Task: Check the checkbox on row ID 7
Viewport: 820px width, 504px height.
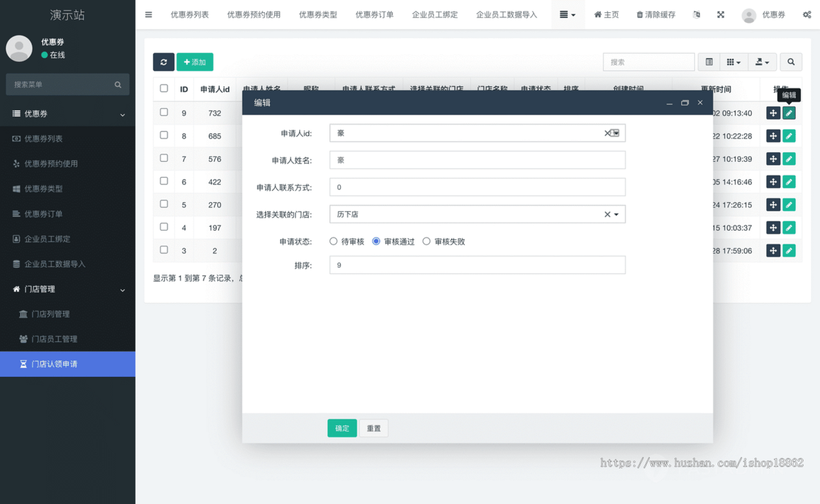Action: [x=163, y=159]
